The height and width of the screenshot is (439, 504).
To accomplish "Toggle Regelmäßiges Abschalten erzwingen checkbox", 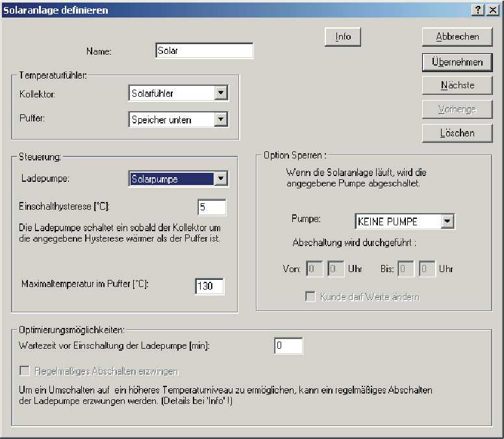I will click(x=25, y=371).
